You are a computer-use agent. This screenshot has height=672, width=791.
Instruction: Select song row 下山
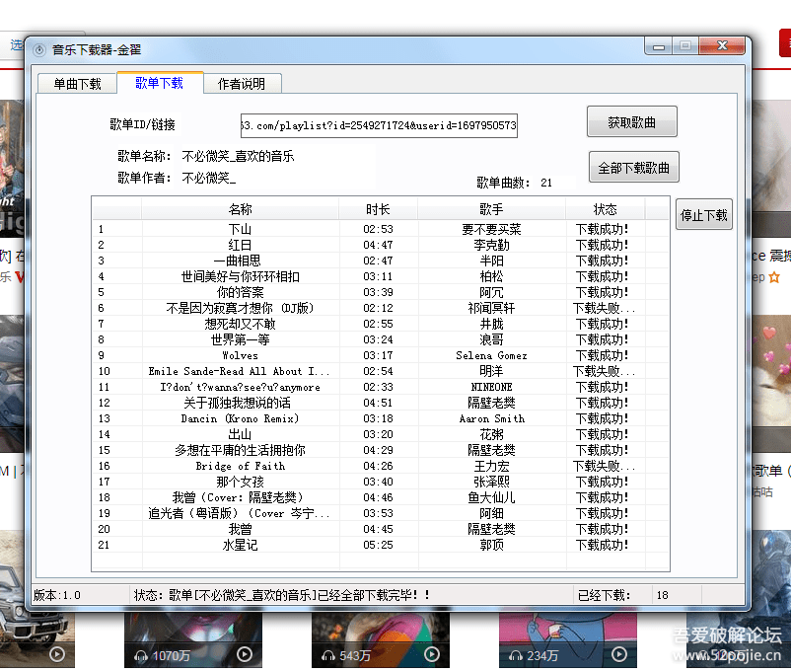[381, 229]
